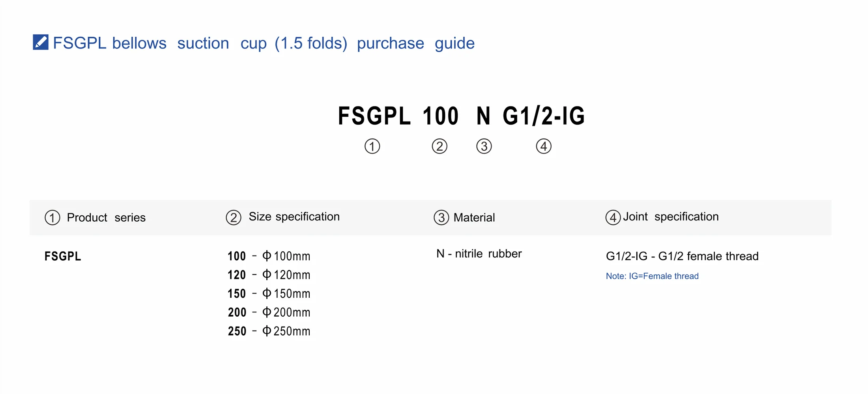Click circled number 2 under the 100 code
Image resolution: width=868 pixels, height=394 pixels.
point(440,146)
